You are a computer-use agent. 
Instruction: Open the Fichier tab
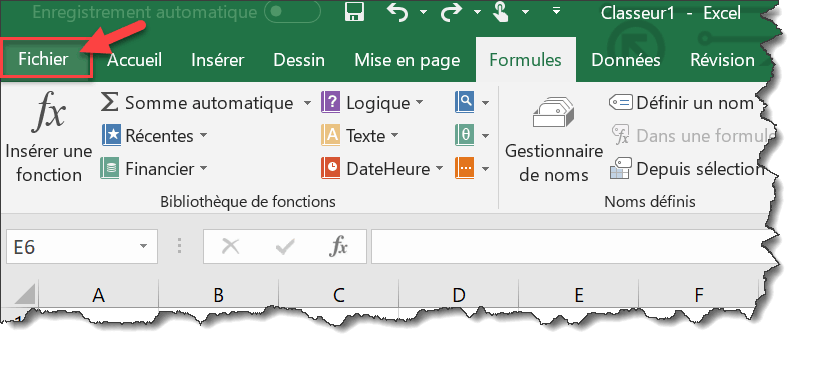[x=44, y=59]
